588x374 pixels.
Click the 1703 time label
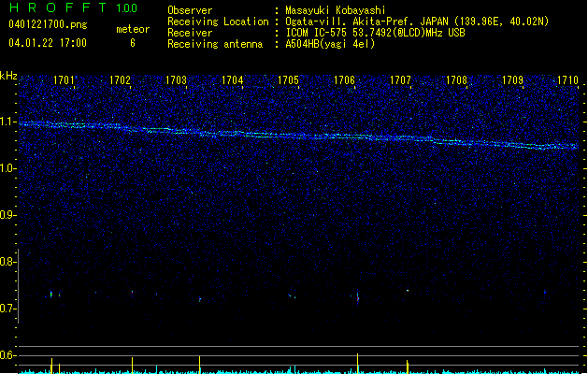[176, 81]
